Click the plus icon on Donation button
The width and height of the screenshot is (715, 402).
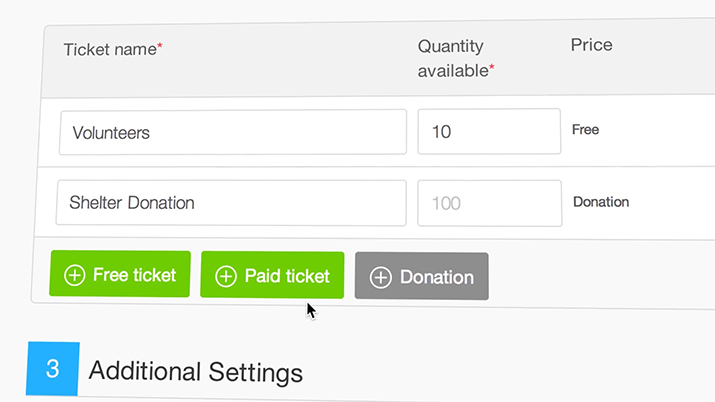coord(380,278)
